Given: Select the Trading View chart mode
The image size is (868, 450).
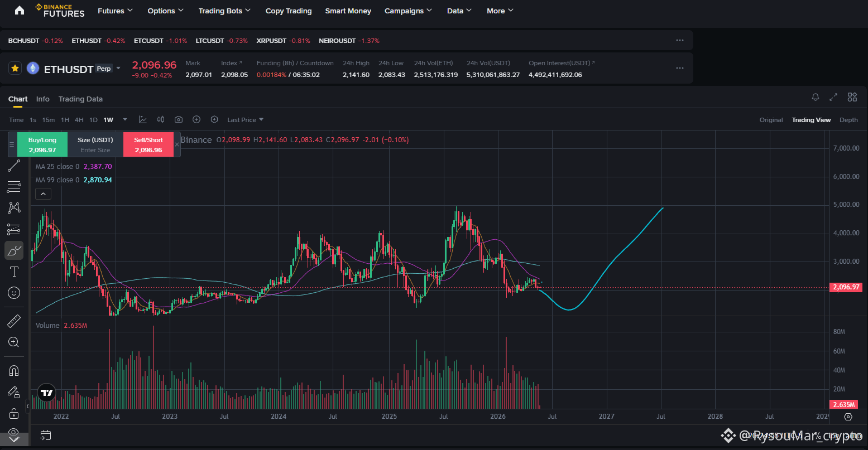Looking at the screenshot, I should [x=811, y=120].
